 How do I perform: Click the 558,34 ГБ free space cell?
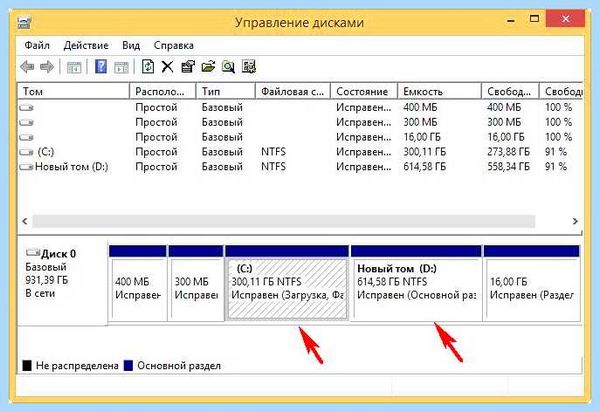(509, 167)
